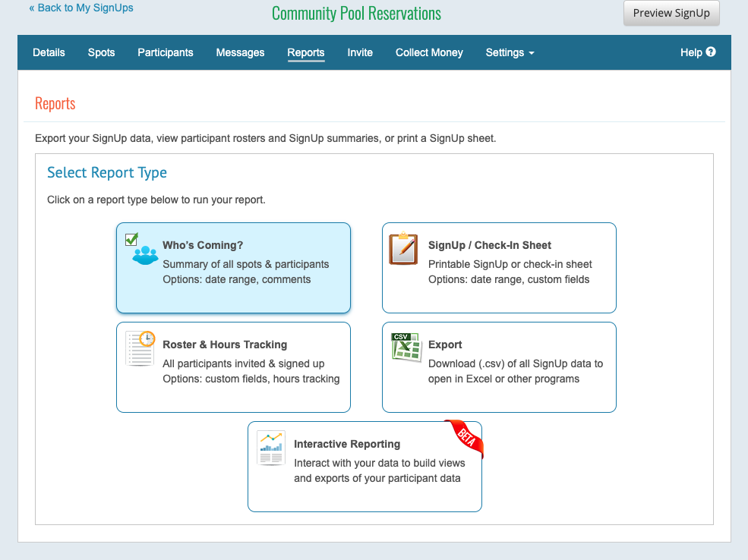748x560 pixels.
Task: Click the SignUp / Check-In Sheet clipboard icon
Action: (x=403, y=249)
